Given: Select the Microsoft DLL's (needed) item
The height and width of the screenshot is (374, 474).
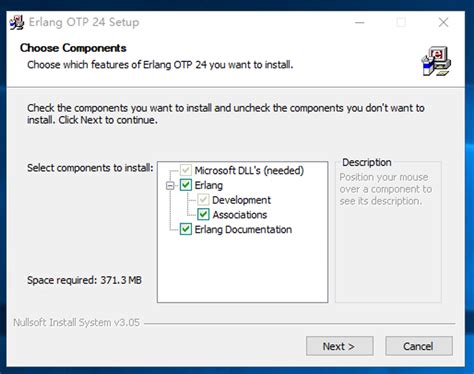Looking at the screenshot, I should coord(249,170).
